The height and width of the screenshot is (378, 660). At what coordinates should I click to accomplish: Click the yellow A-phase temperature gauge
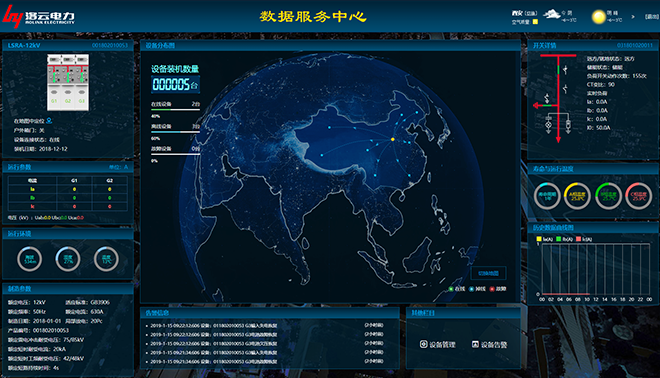(577, 196)
